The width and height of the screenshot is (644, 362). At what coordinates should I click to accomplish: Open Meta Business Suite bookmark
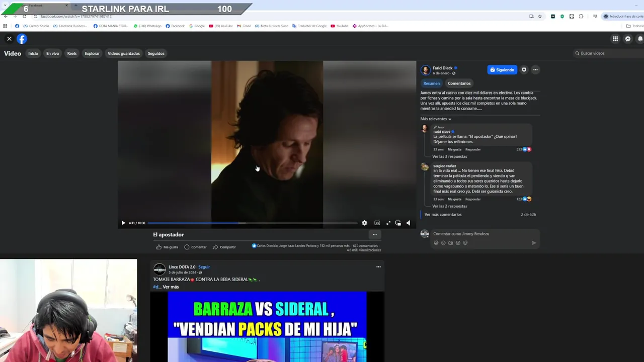pyautogui.click(x=271, y=26)
